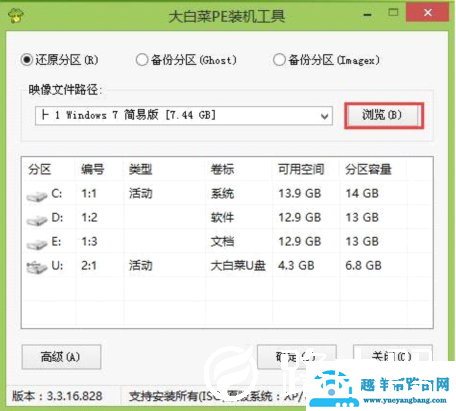Open the 高级(A) advanced button
Viewport: 456px width, 411px height.
point(61,357)
